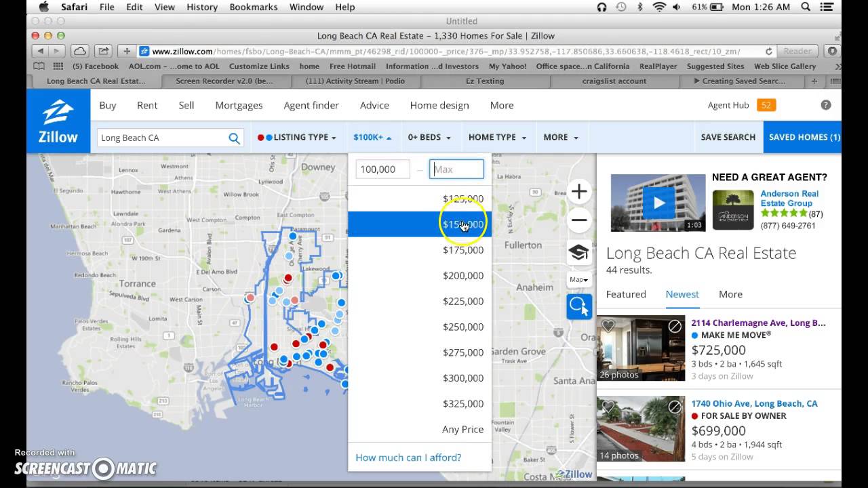Open the Free Hotmail bookmark

[x=353, y=66]
